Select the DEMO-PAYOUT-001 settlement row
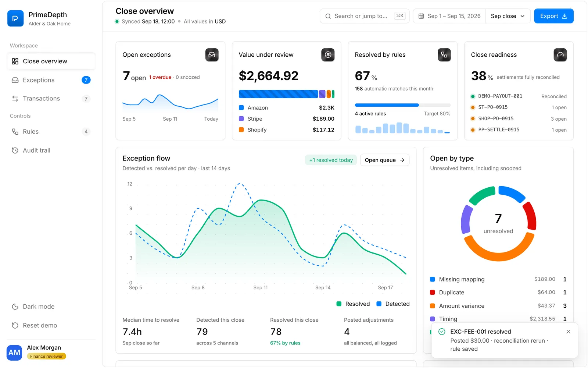Screen dimensions: 588x368 (x=519, y=96)
